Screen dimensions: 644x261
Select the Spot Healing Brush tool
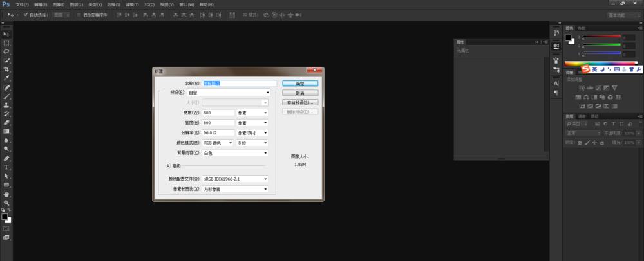6,87
